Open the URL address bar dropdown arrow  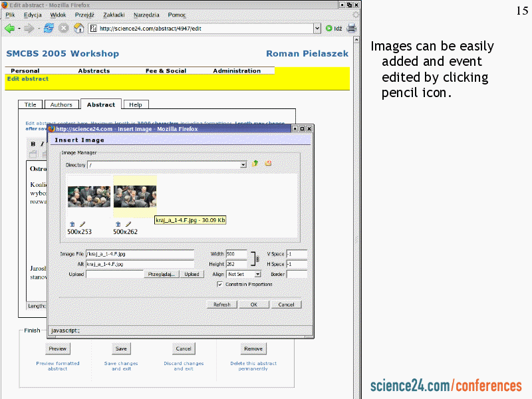click(317, 29)
